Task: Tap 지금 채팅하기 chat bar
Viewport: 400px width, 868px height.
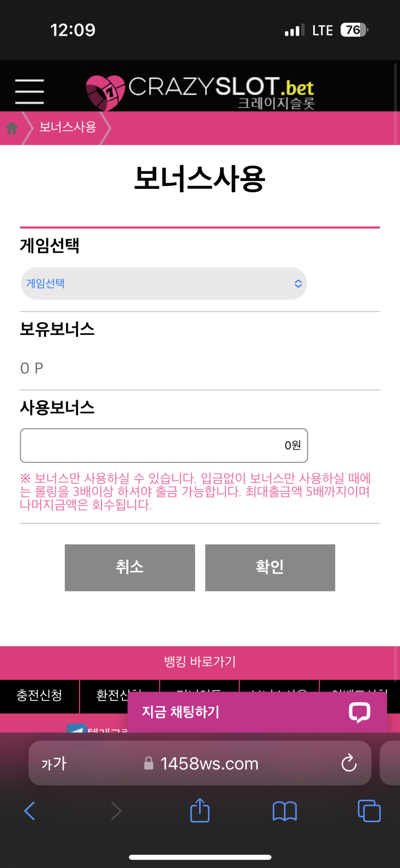Action: click(x=257, y=712)
